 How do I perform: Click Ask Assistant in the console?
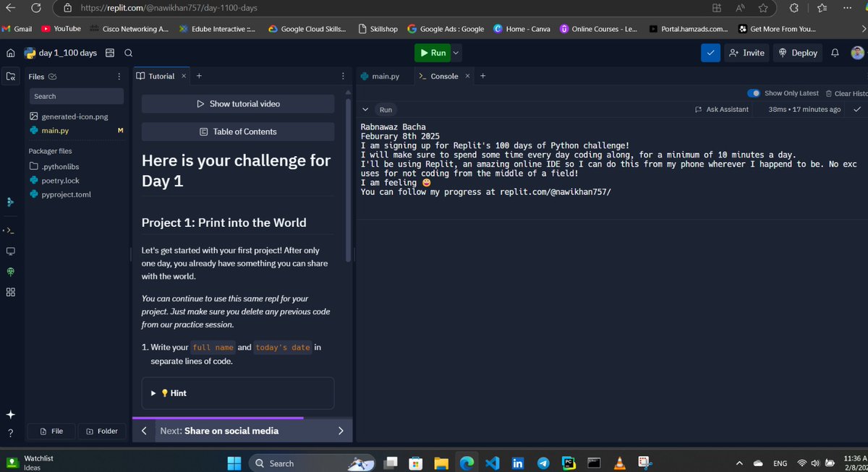[x=721, y=109]
